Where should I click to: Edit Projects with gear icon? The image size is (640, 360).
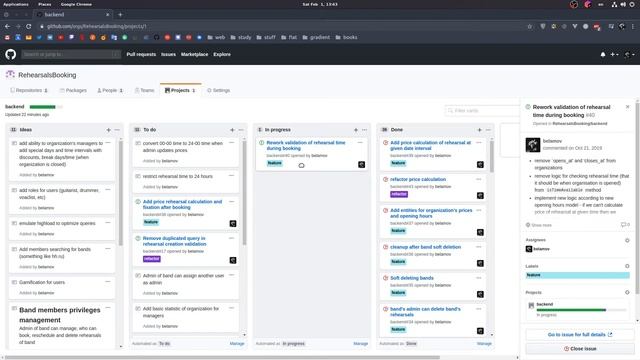coord(627,292)
